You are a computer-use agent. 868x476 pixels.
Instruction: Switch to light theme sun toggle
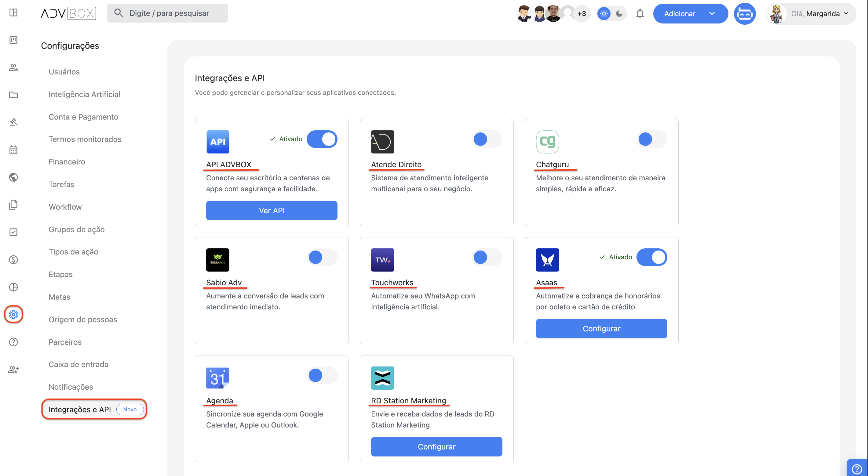[x=604, y=13]
